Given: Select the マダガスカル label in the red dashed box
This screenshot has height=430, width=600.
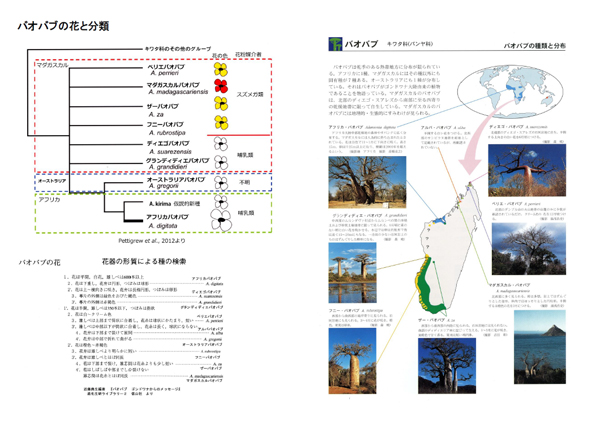Looking at the screenshot, I should pos(52,65).
